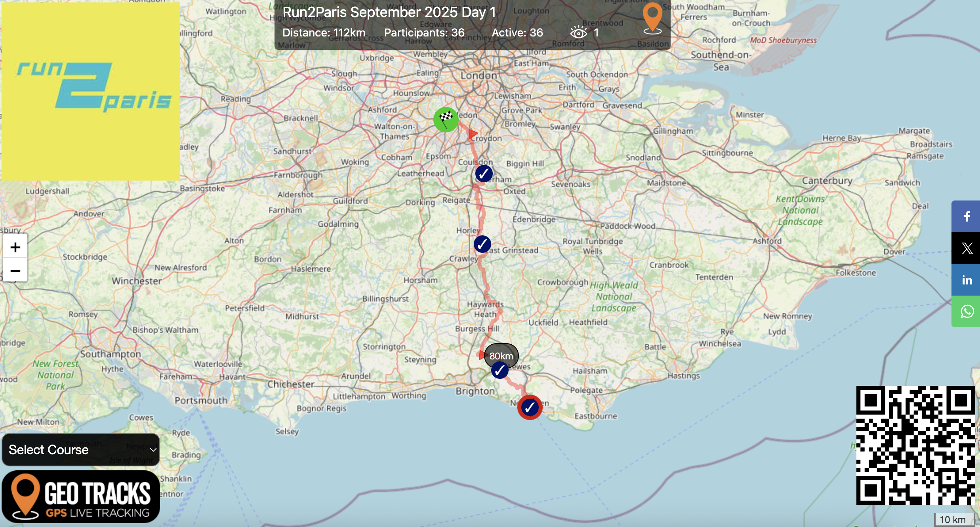Click the 10 km map scale indicator
The height and width of the screenshot is (527, 980).
click(x=954, y=519)
